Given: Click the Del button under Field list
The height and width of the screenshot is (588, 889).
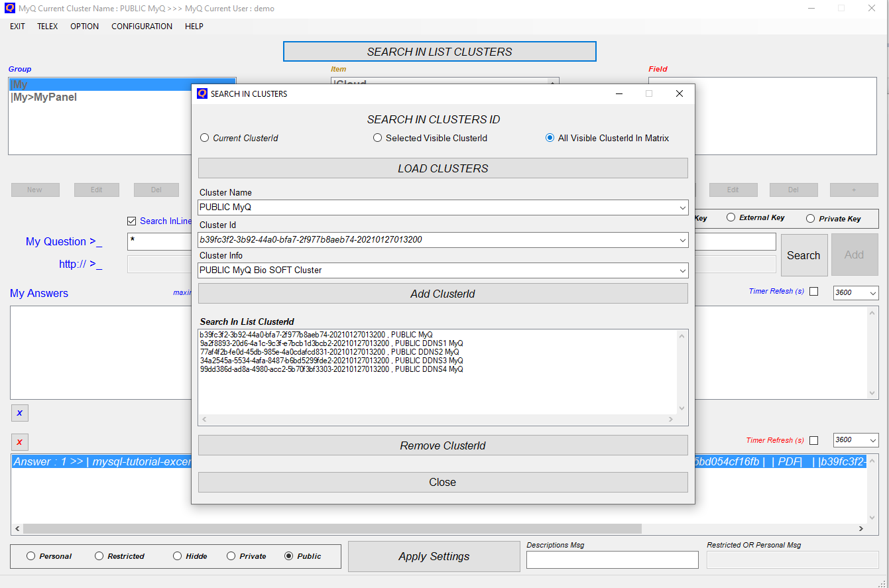Looking at the screenshot, I should point(794,190).
